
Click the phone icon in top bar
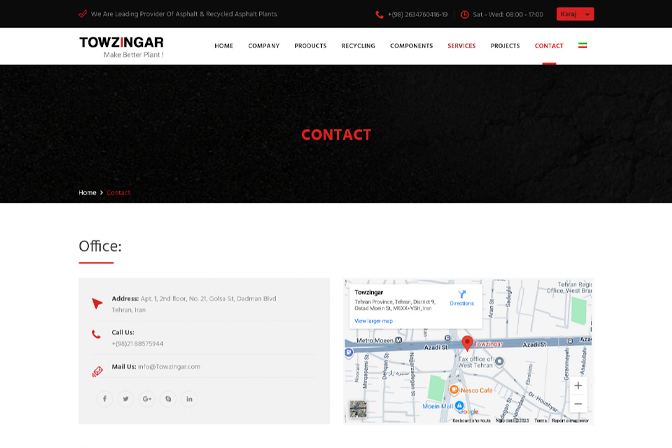pos(379,15)
